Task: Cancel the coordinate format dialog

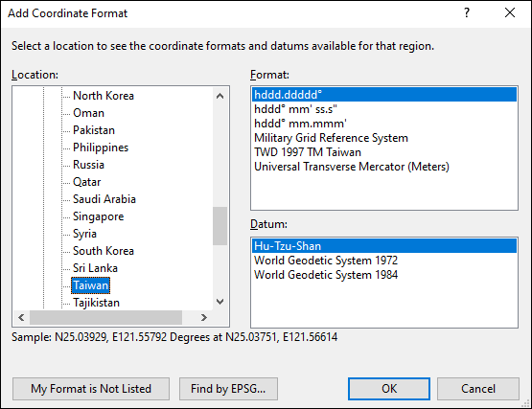Action: 478,389
